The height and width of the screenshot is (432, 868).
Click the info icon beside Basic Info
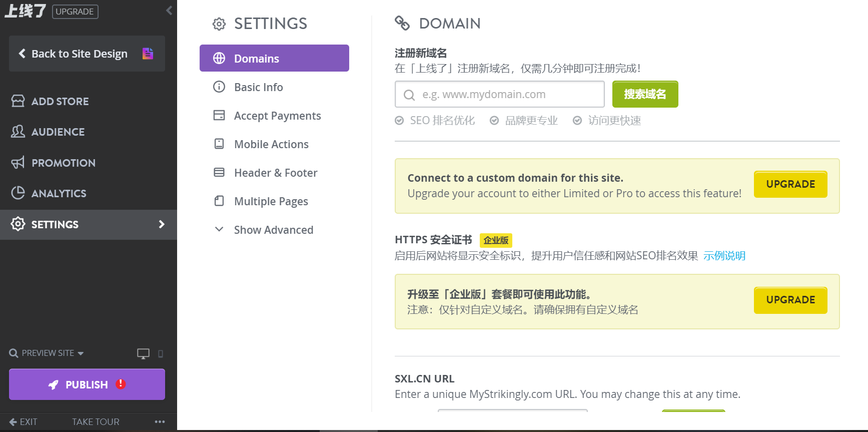pyautogui.click(x=219, y=87)
